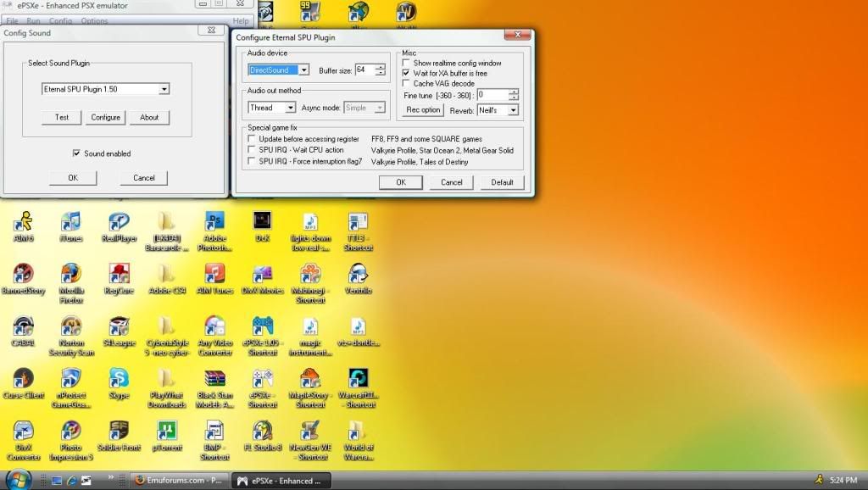Open the Eternal SPU Plugin 1.50 dropdown
The height and width of the screenshot is (490, 868).
[164, 89]
